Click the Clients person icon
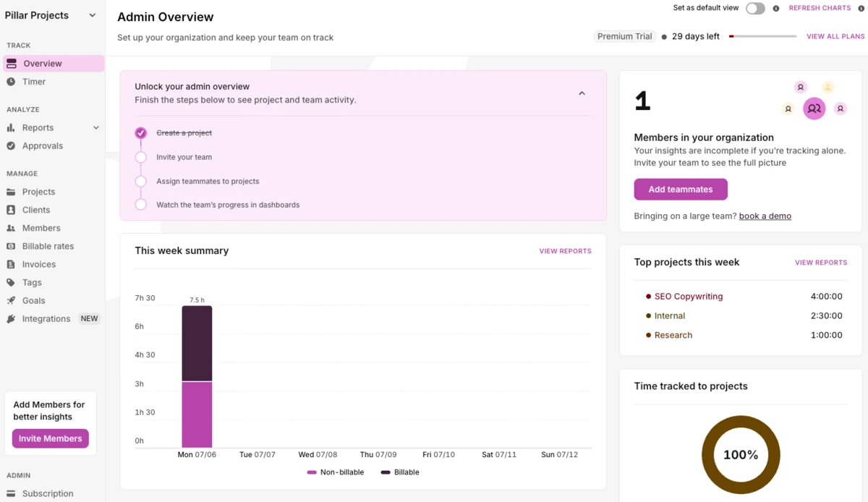 coord(11,210)
